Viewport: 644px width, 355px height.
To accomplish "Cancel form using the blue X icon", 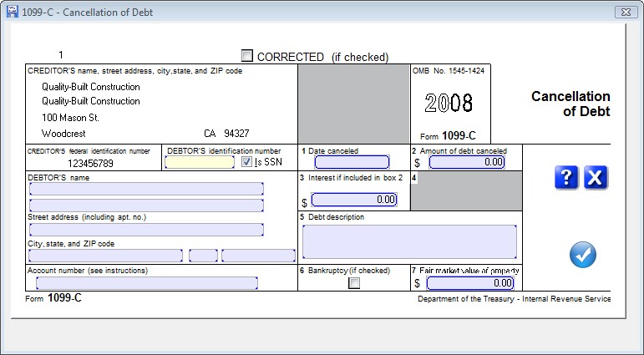I will (596, 177).
